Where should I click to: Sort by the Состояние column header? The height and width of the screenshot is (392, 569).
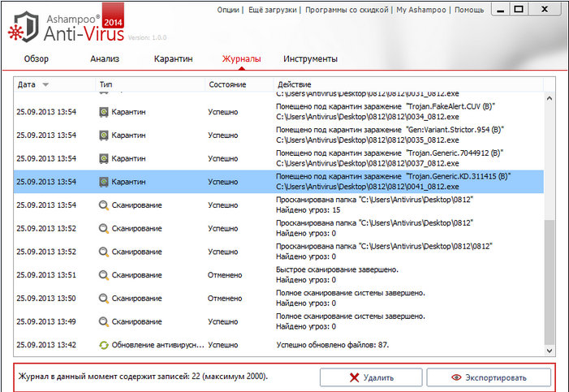(239, 84)
